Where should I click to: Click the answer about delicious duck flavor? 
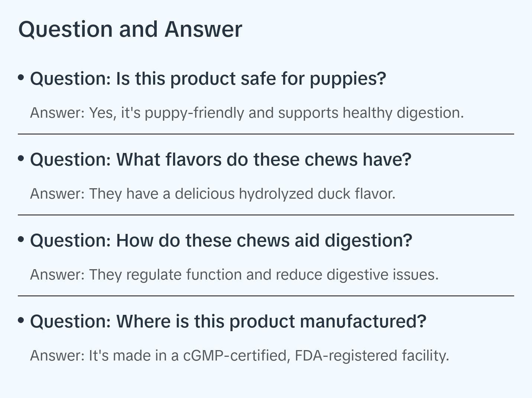coord(213,194)
